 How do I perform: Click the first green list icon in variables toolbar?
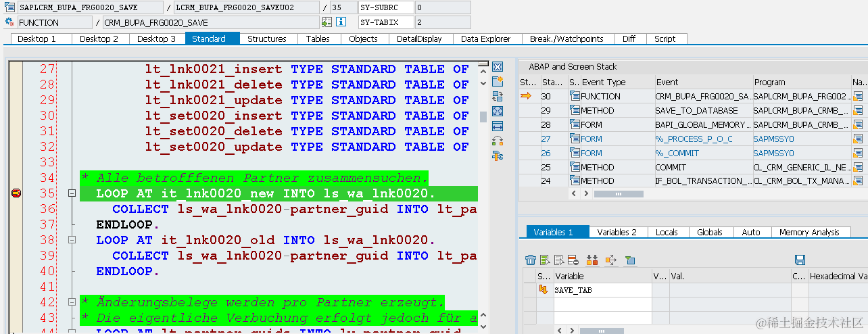point(545,260)
